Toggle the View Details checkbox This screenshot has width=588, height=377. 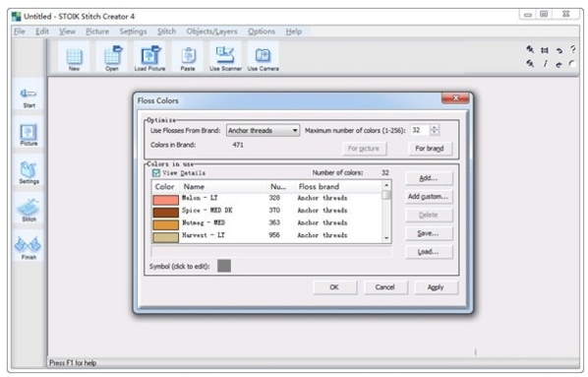coord(156,172)
